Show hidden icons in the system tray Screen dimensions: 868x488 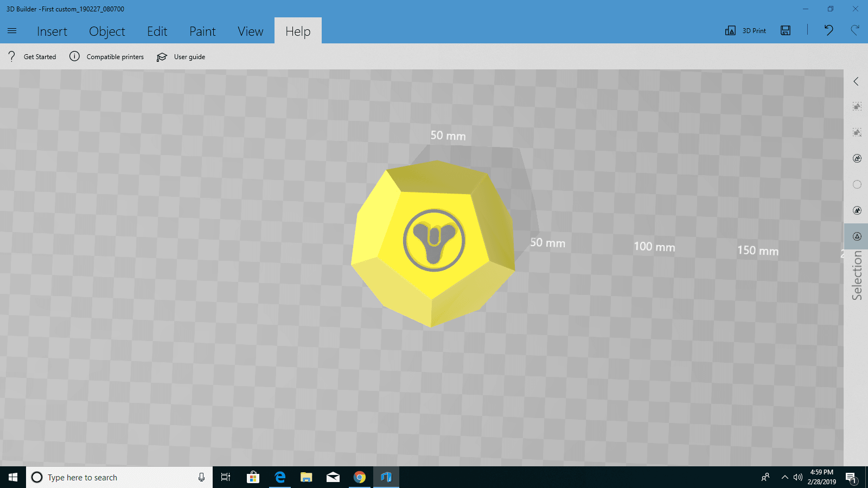(784, 477)
